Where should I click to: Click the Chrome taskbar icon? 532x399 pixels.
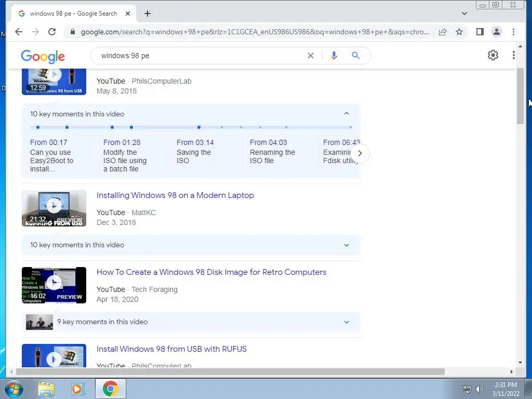click(110, 389)
